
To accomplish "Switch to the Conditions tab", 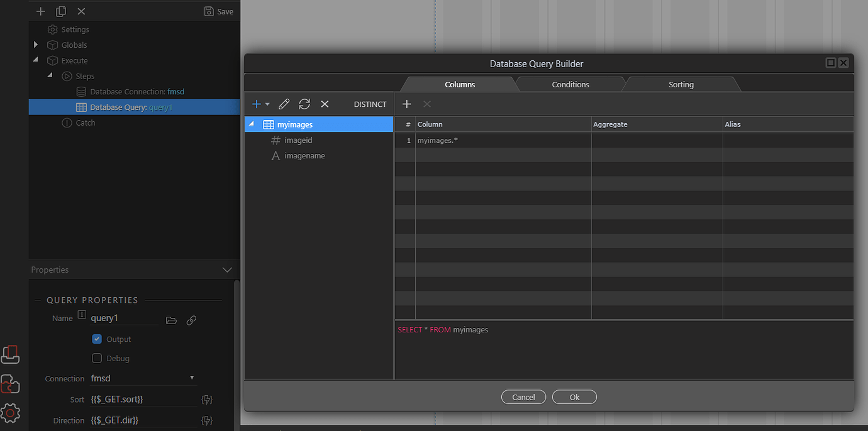I will coord(570,84).
